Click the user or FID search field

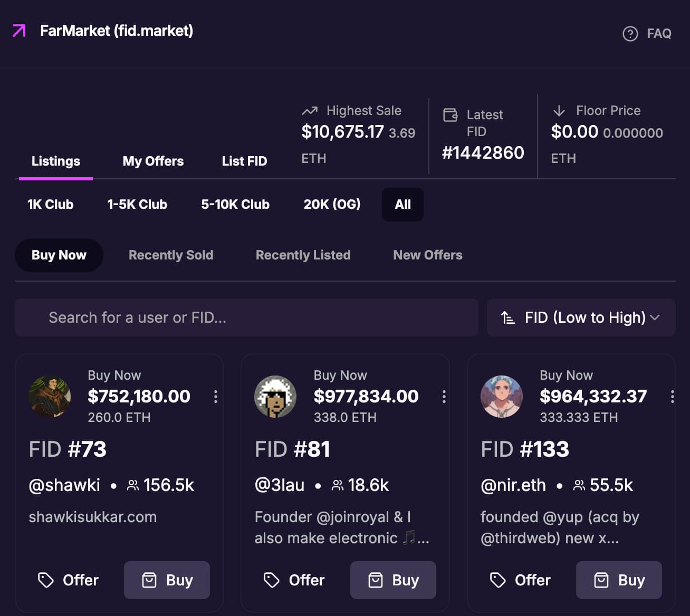[246, 317]
